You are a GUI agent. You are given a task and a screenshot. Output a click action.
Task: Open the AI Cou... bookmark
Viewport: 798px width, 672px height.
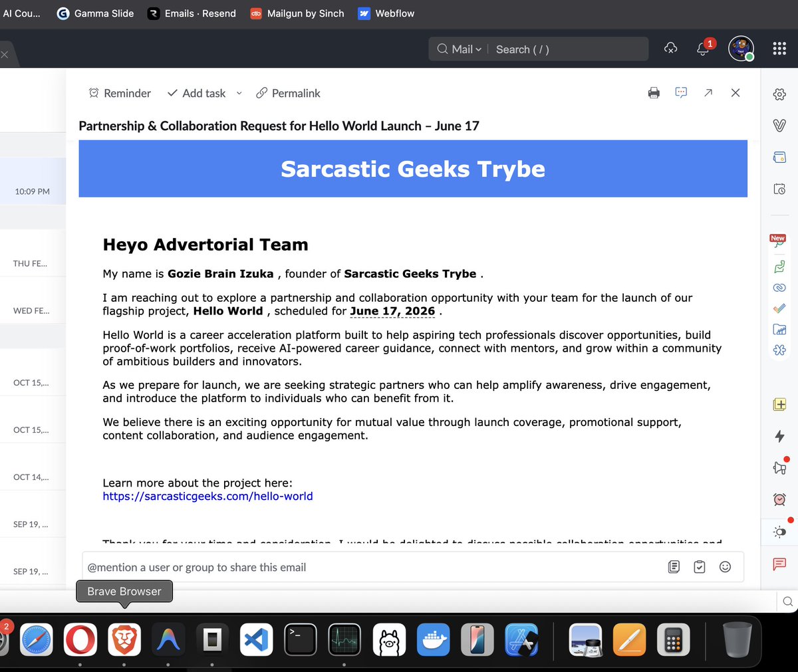point(21,13)
